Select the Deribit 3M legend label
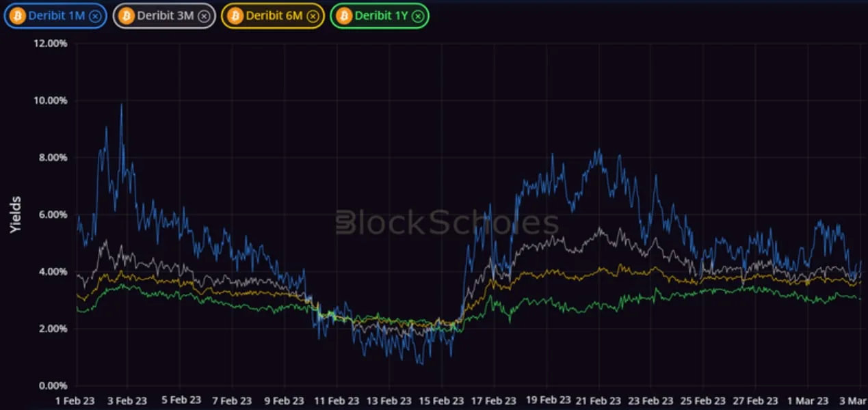Viewport: 868px width, 410px height. 166,16
